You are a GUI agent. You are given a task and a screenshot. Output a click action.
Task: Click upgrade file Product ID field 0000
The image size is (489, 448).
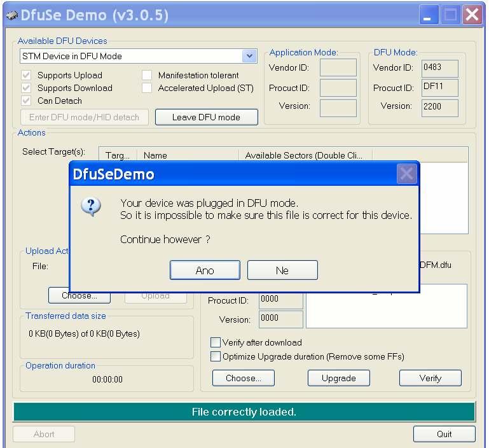[x=280, y=301]
